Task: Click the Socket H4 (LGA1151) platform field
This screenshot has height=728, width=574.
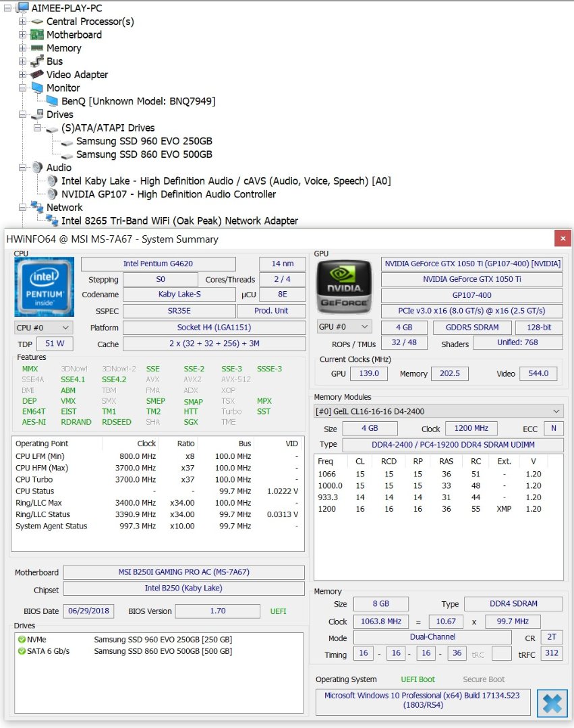Action: click(214, 328)
